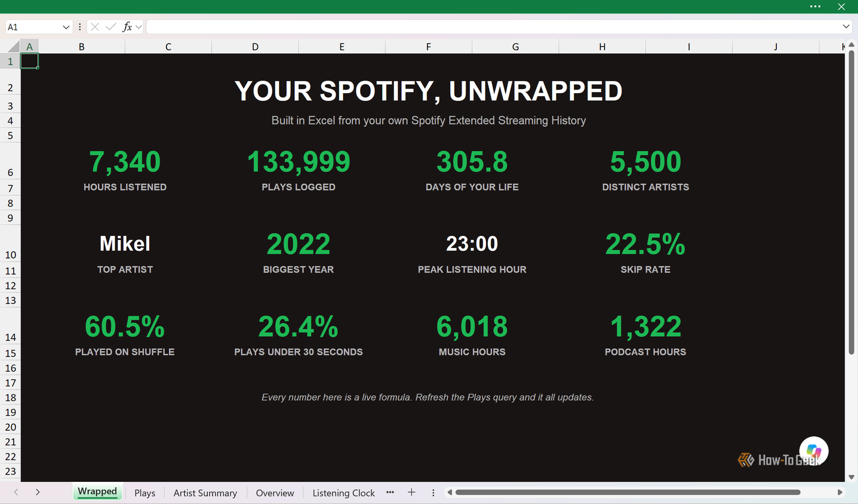Viewport: 858px width, 504px height.
Task: Open the Name Box dropdown arrow
Action: [x=66, y=27]
